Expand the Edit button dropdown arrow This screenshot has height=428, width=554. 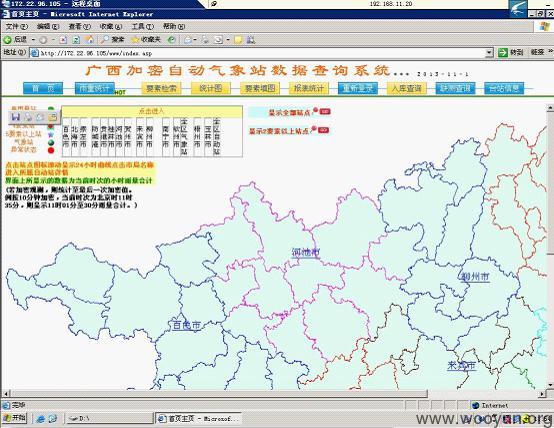[x=228, y=40]
